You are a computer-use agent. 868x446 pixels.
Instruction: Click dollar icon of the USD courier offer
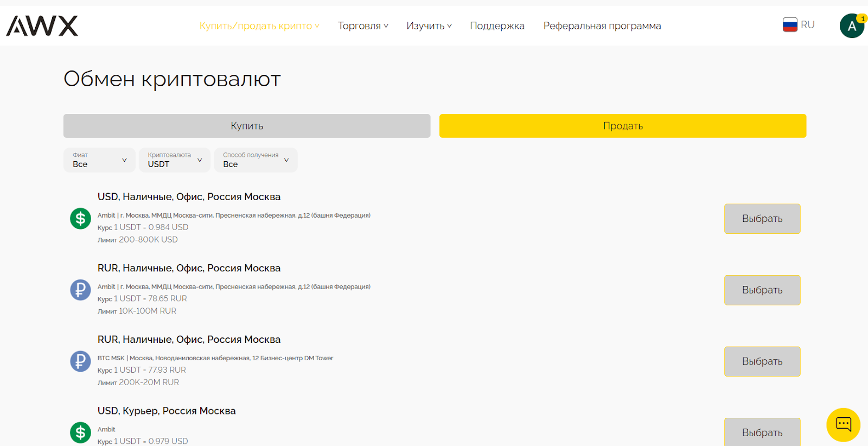click(x=80, y=432)
